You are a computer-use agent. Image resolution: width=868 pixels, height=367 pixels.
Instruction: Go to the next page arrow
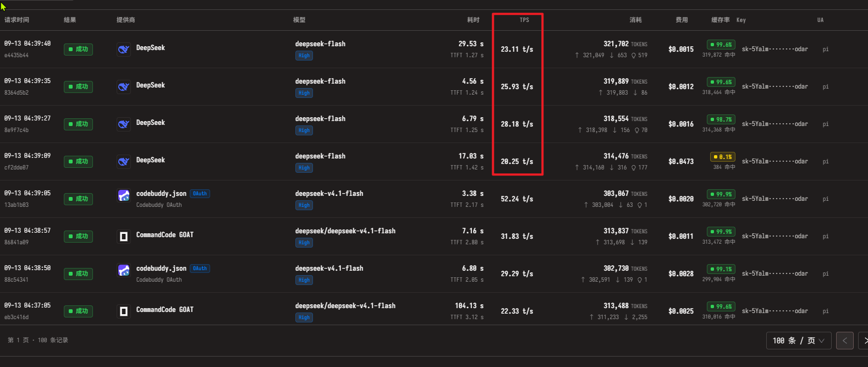coord(864,341)
